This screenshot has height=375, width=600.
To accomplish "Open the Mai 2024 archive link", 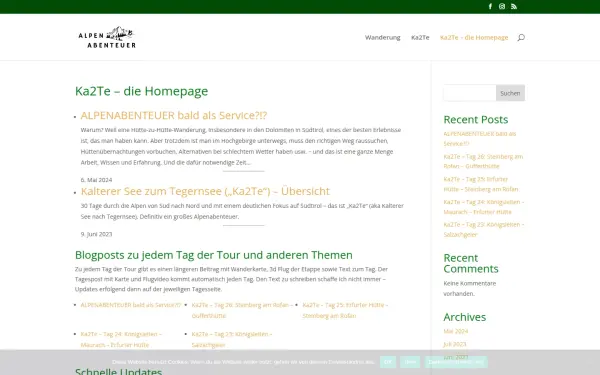I will (455, 331).
